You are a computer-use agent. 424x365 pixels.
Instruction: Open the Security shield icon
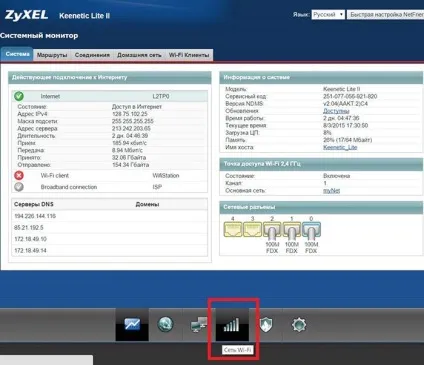tap(266, 324)
